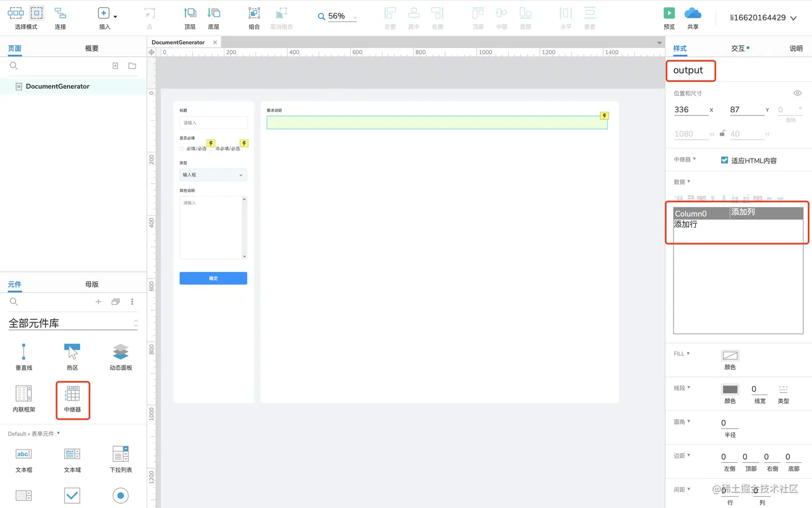Screen dimensions: 812x508
Task: Open the FILL 颜色 color swatch
Action: click(x=730, y=355)
